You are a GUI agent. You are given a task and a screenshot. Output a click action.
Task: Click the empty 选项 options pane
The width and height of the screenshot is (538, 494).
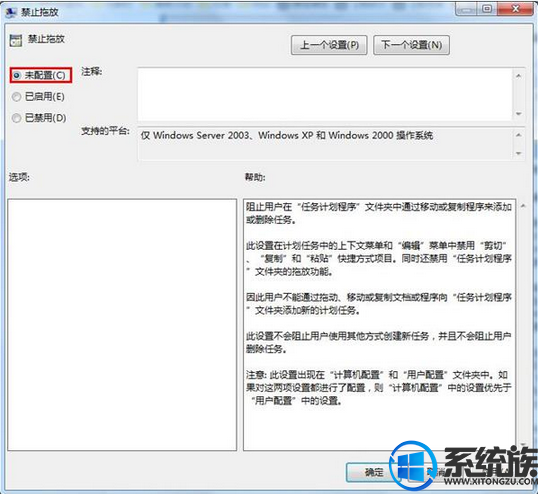click(x=122, y=325)
